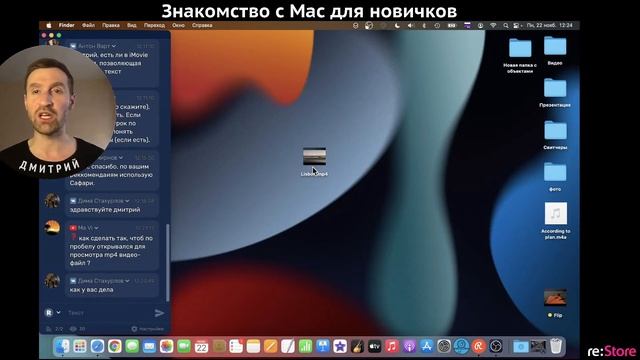The image size is (640, 360).
Task: Open Wi-Fi status menu
Action: [493, 25]
